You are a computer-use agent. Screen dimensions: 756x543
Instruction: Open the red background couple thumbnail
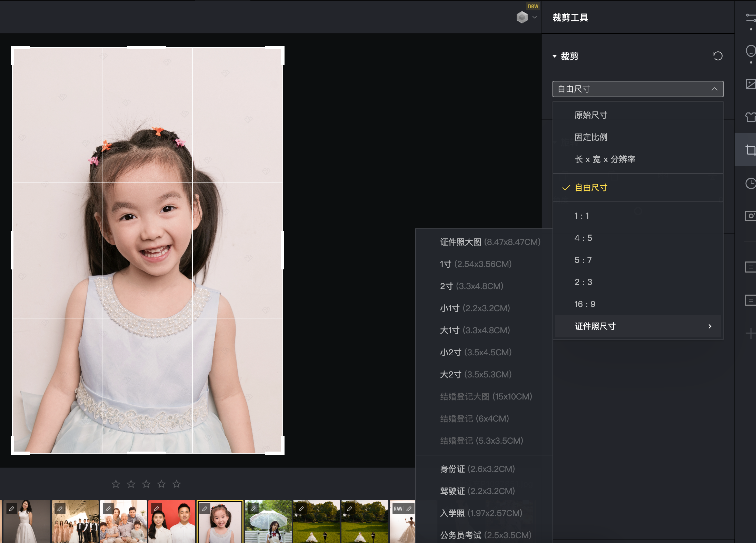tap(172, 522)
